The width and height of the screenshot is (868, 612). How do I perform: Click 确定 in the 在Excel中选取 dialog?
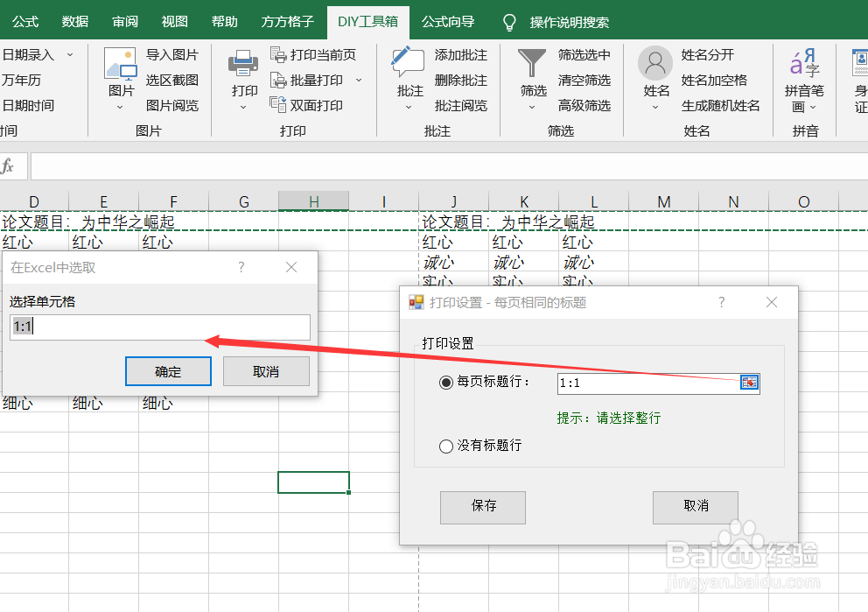pos(168,370)
